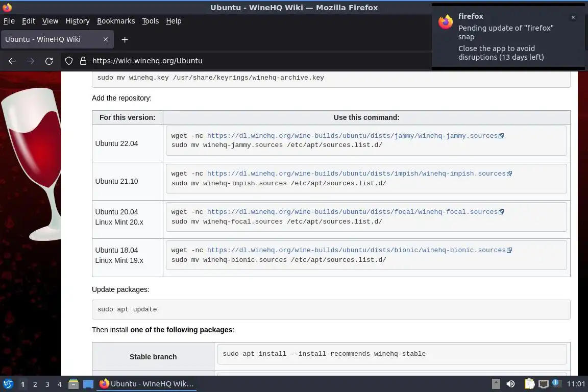Click the external link icon after focal.sources
Viewport: 588px width, 392px height.
(501, 212)
